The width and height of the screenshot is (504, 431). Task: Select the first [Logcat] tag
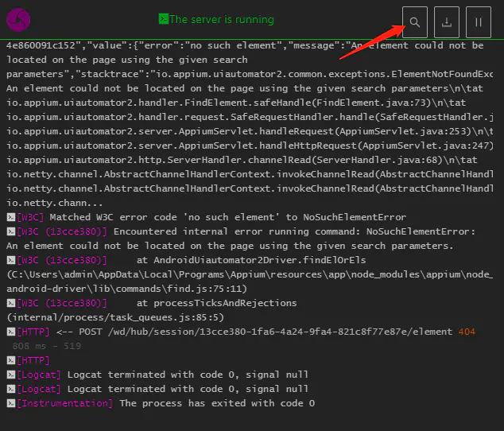click(x=39, y=375)
